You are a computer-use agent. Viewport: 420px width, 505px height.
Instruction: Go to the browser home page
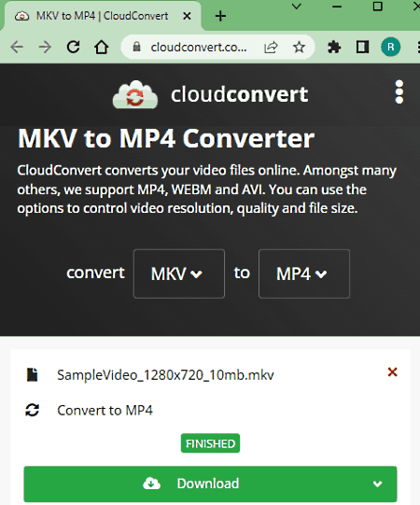pos(102,47)
